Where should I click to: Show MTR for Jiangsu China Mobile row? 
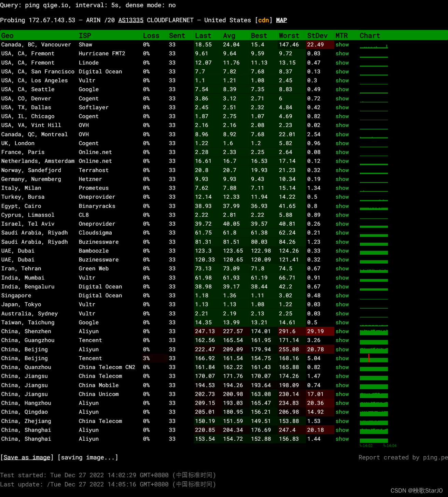342,385
